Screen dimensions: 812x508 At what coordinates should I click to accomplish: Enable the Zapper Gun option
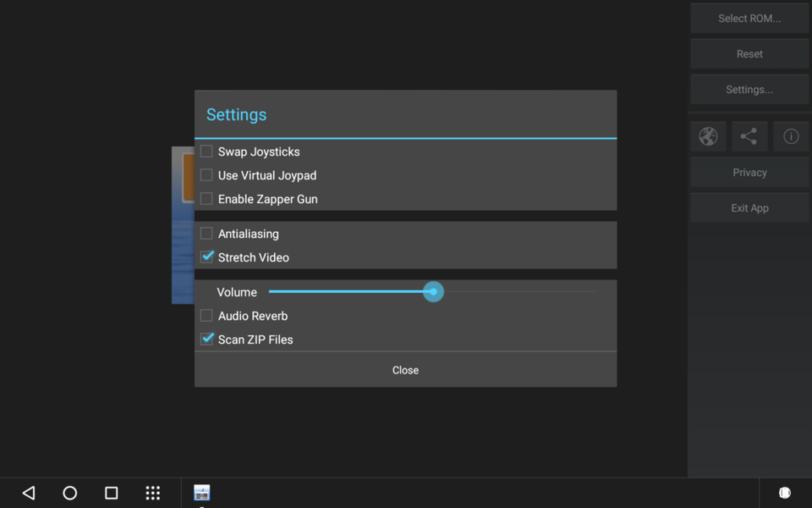pos(206,199)
